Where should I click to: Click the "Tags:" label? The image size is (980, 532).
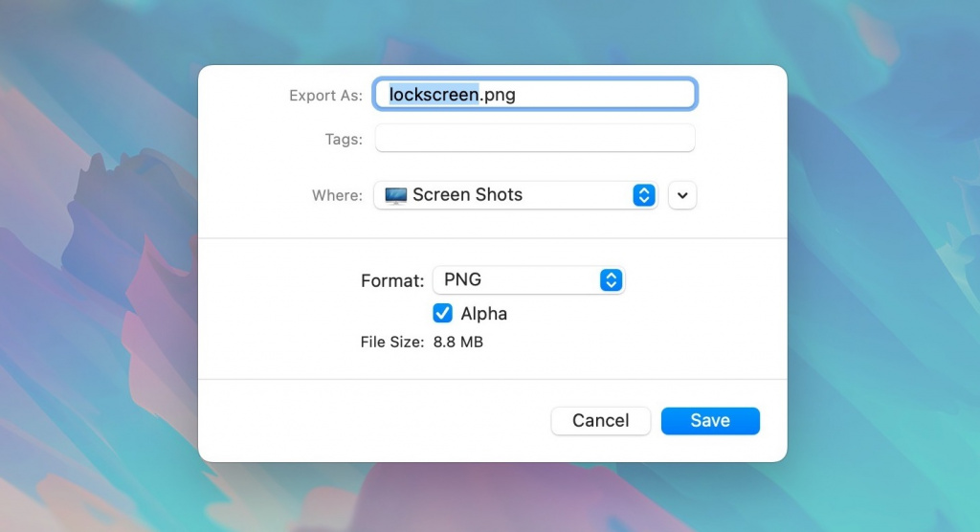pos(344,140)
